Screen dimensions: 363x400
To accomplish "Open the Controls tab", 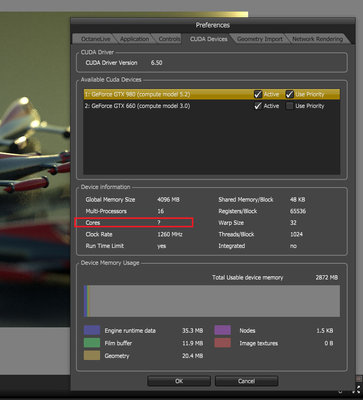I will [169, 39].
